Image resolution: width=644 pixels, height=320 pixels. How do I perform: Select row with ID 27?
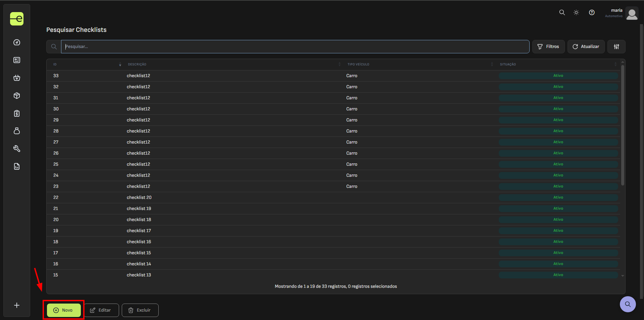pos(333,142)
